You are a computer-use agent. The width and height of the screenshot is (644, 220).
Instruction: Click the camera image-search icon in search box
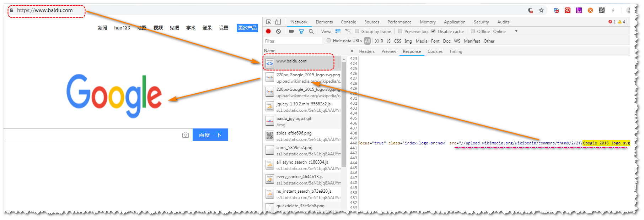(x=186, y=135)
